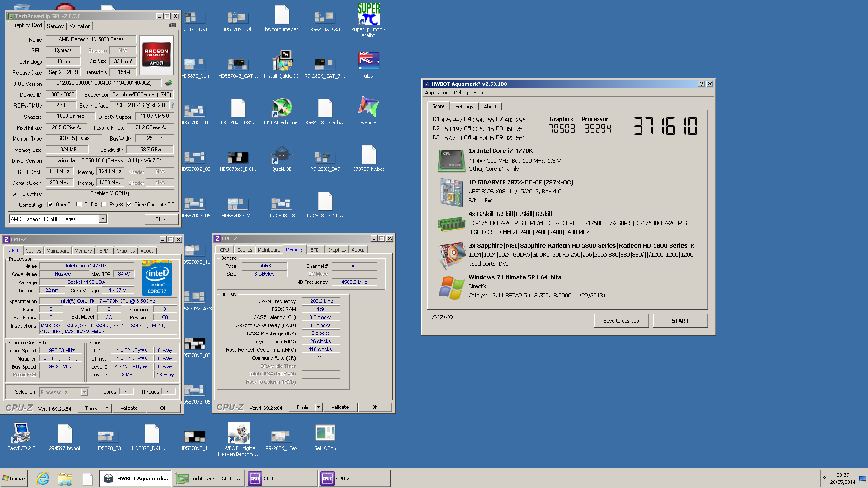The image size is (868, 488).
Task: Click Radeon Graphics logo in GPU-Z
Action: tap(156, 55)
